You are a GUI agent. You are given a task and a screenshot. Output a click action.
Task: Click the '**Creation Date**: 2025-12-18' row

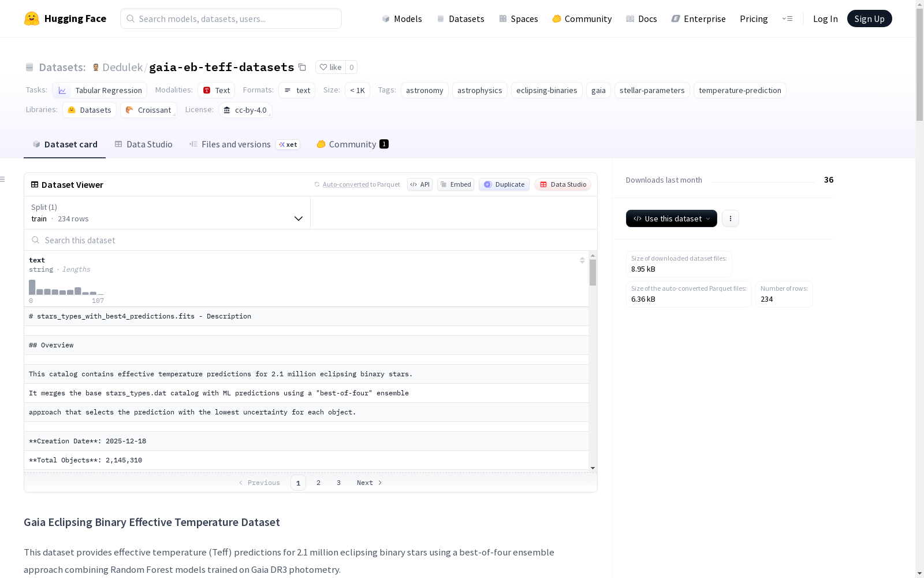(306, 441)
